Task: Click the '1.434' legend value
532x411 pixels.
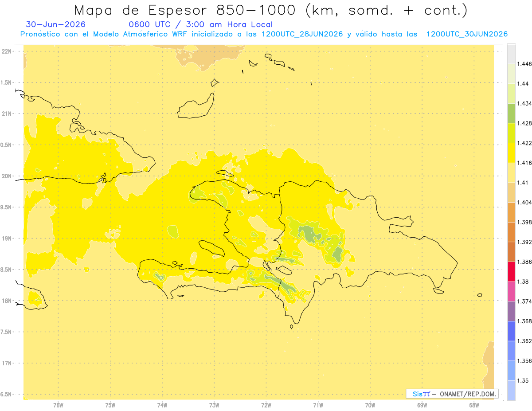Action: point(524,104)
